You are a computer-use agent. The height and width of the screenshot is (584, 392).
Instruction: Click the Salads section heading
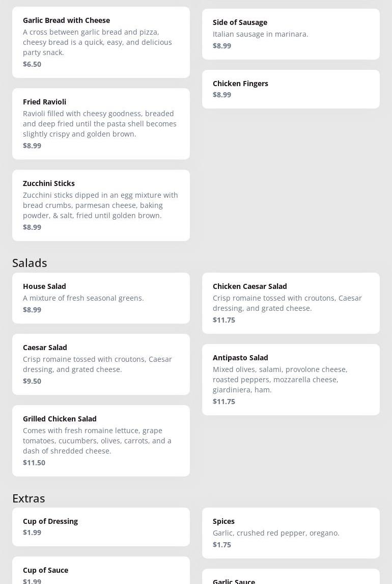coord(30,262)
